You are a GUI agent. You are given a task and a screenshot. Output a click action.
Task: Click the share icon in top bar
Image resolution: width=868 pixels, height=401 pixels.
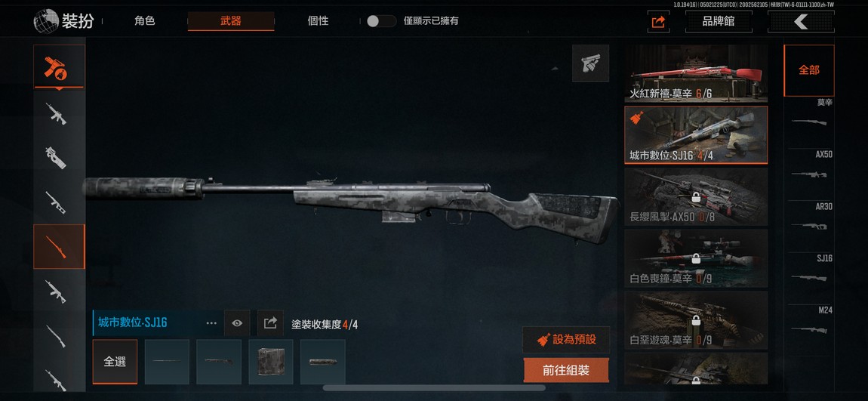pos(658,22)
